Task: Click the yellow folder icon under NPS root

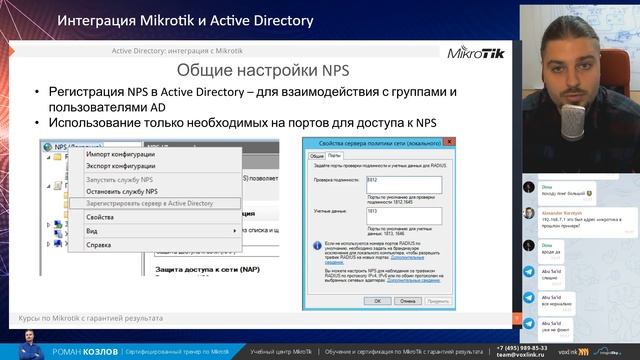Action: tap(58, 157)
